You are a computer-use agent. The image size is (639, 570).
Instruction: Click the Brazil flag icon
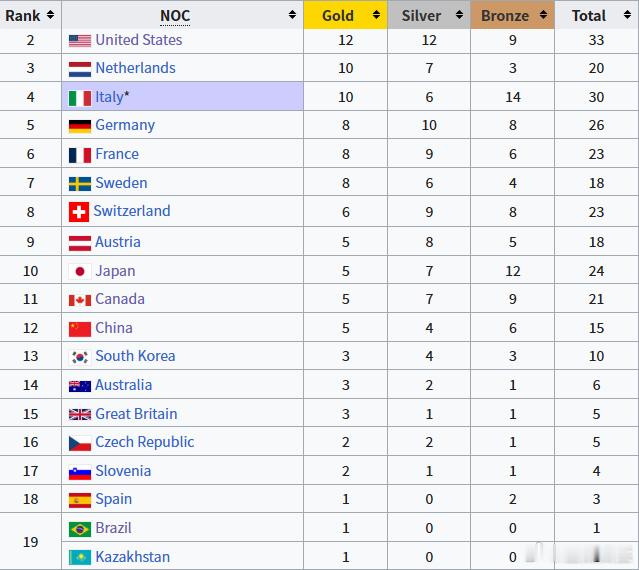pyautogui.click(x=80, y=530)
